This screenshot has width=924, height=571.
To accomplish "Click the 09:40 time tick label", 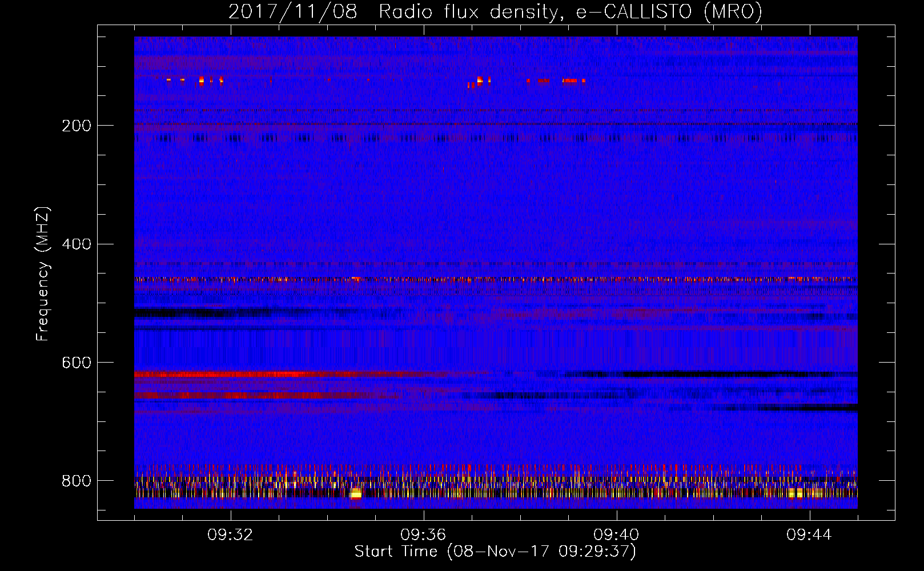I will click(x=616, y=535).
